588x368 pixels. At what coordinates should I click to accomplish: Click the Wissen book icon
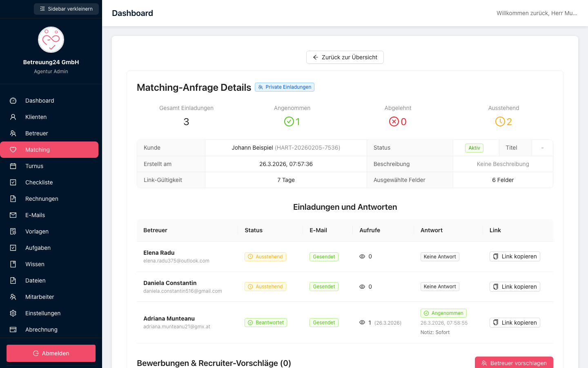[13, 264]
